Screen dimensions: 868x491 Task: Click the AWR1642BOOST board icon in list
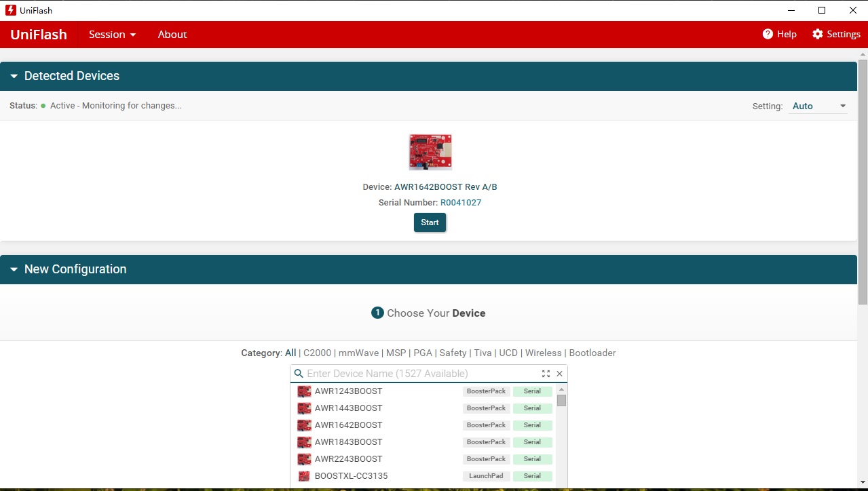(304, 425)
